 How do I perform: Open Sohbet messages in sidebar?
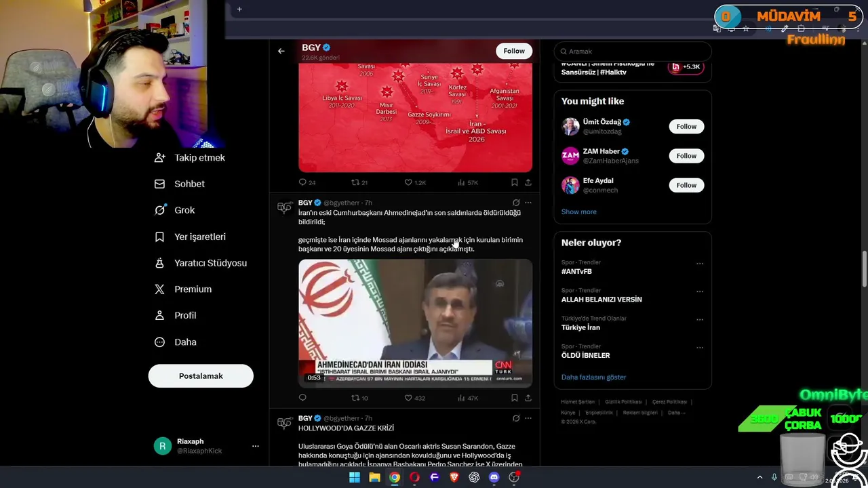pyautogui.click(x=180, y=184)
